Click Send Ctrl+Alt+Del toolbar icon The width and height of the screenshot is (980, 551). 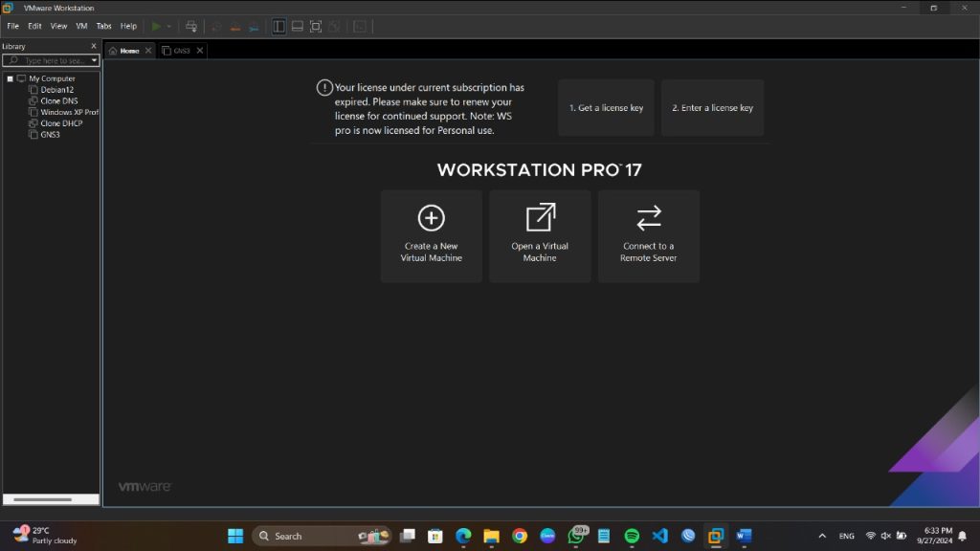(x=191, y=27)
